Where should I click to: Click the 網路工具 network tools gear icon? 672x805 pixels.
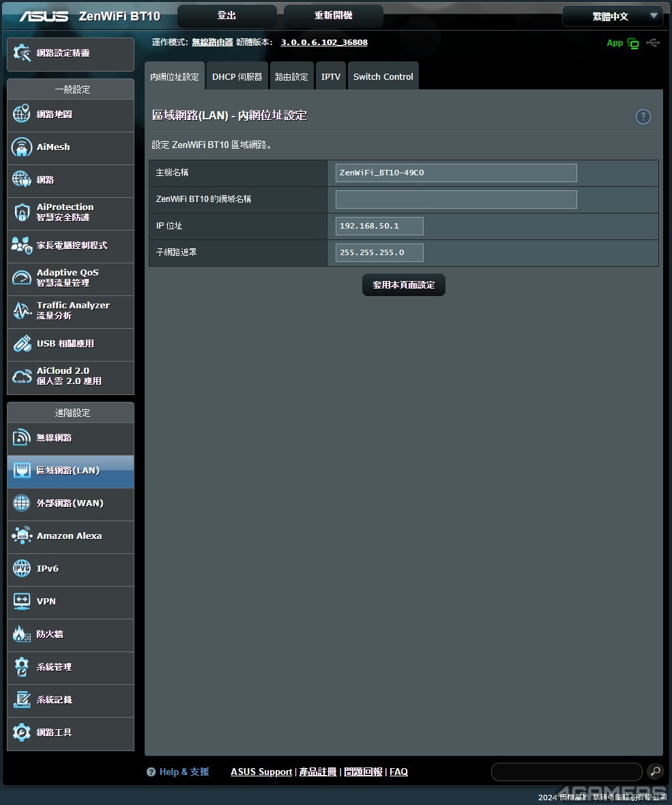(22, 732)
